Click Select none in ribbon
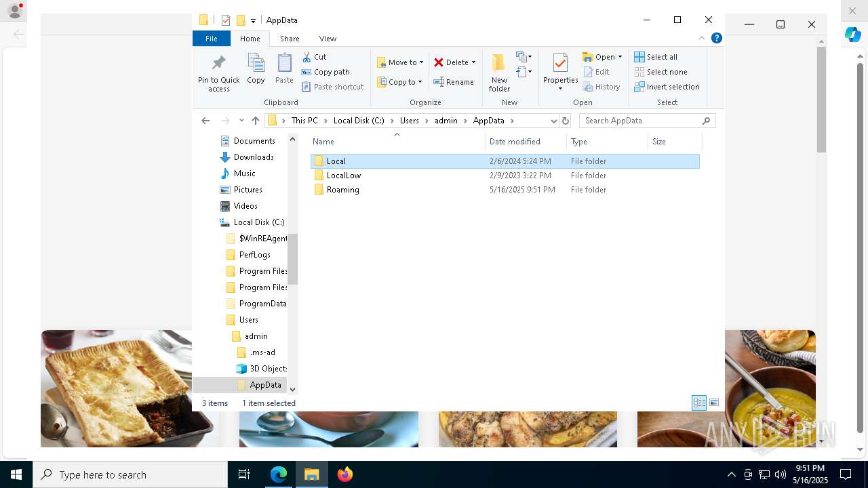Image resolution: width=868 pixels, height=488 pixels. coord(660,72)
